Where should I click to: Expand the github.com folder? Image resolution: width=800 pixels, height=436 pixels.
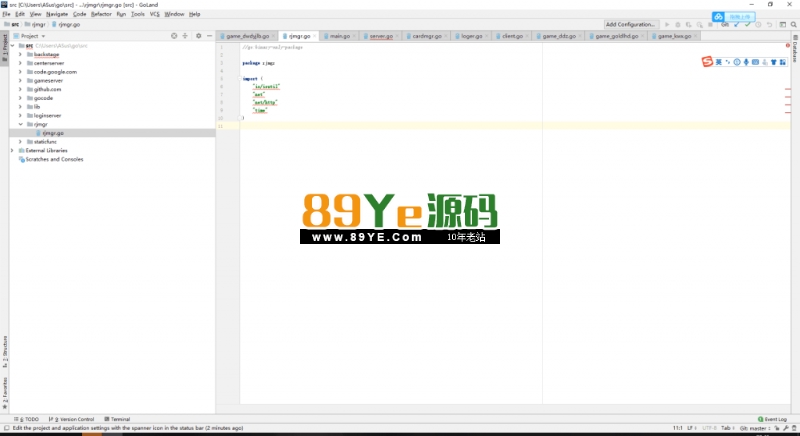20,89
